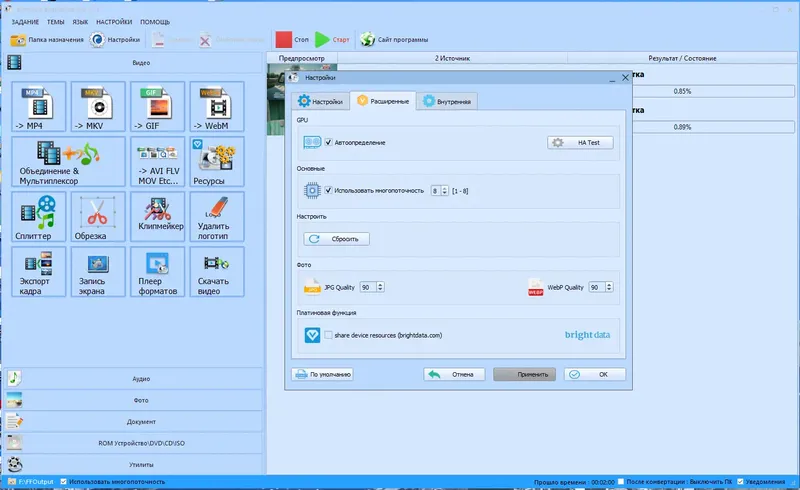The width and height of the screenshot is (800, 490).
Task: Click the green Старт play button
Action: coord(332,39)
